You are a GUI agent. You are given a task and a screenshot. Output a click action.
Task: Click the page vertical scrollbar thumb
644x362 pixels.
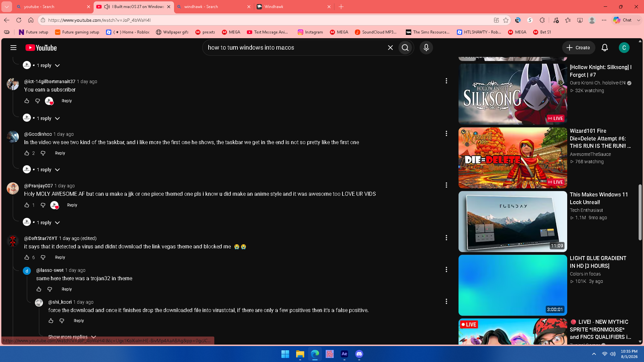tap(640, 212)
